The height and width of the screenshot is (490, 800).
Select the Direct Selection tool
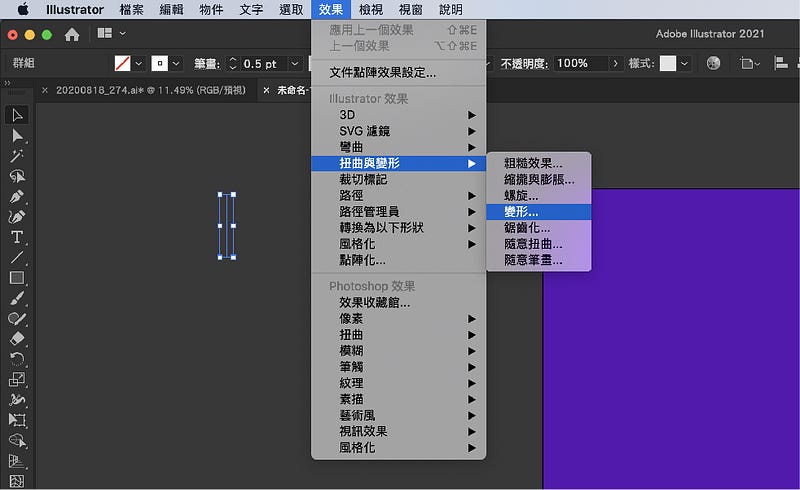pos(17,135)
